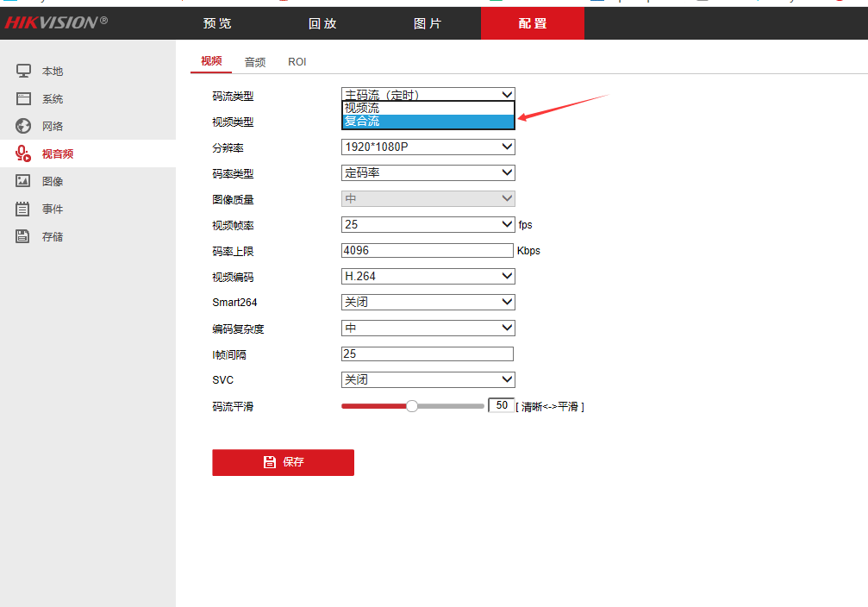The image size is (868, 607).
Task: Expand the Smart264 dropdown
Action: coord(428,302)
